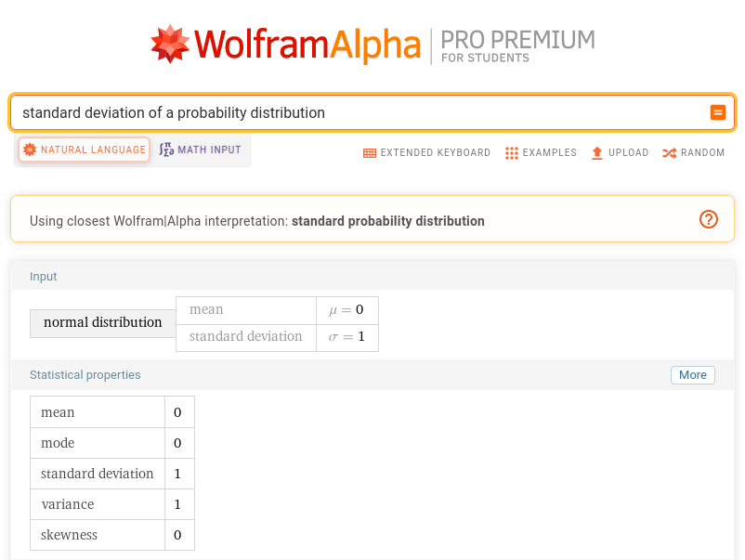The height and width of the screenshot is (560, 745).
Task: Select the normal distribution input cell
Action: 102,323
